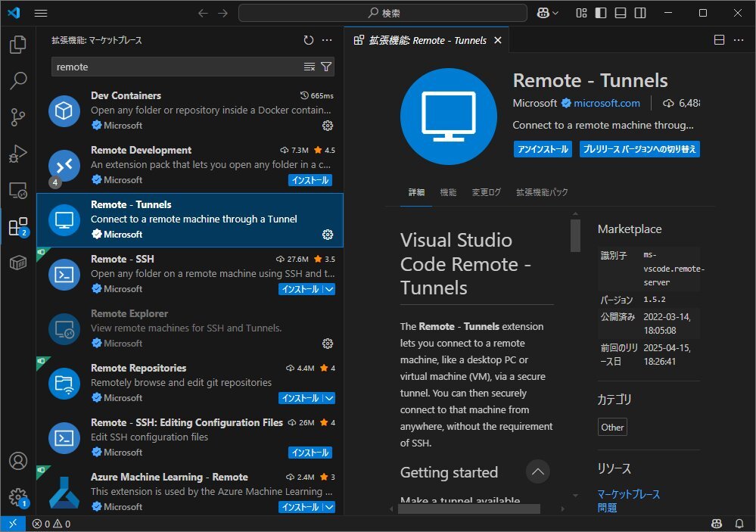Expand the install dropdown for Remote Repositories
The image size is (756, 532).
(x=329, y=398)
